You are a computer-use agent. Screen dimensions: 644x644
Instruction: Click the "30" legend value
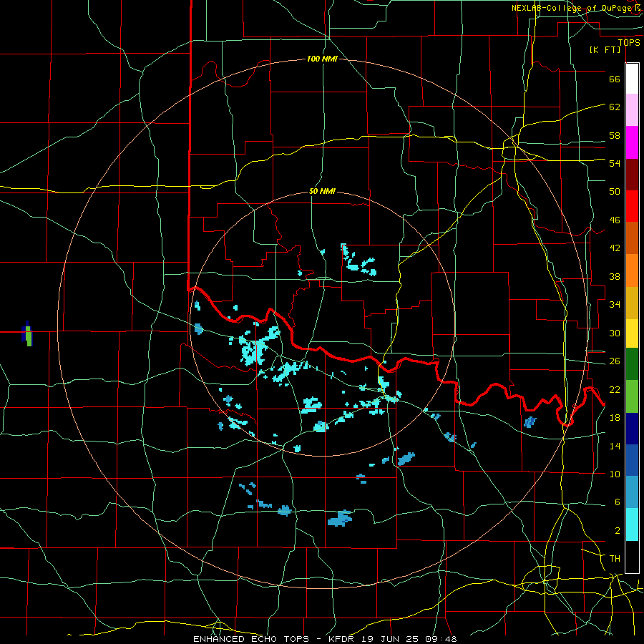(x=615, y=333)
